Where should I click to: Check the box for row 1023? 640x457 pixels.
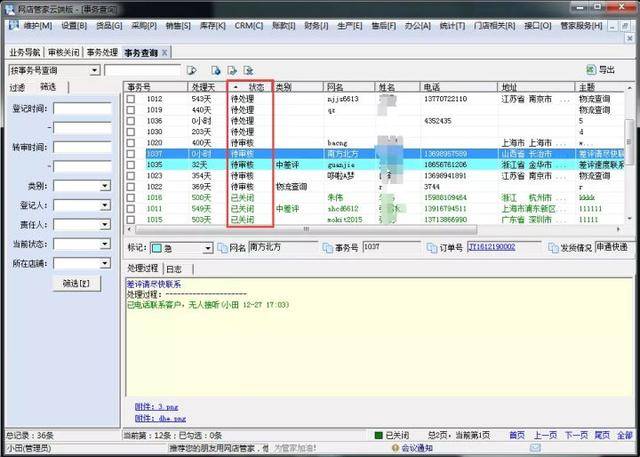click(130, 176)
